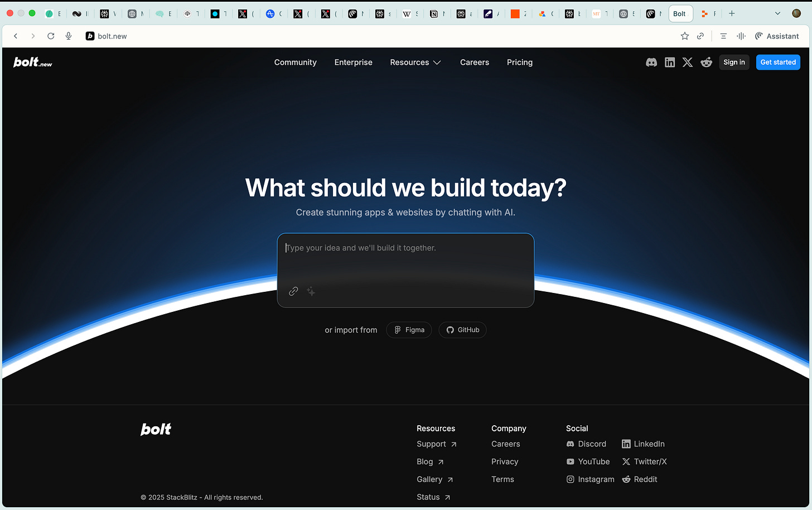
Task: Open the Reddit footer link
Action: [x=640, y=479]
